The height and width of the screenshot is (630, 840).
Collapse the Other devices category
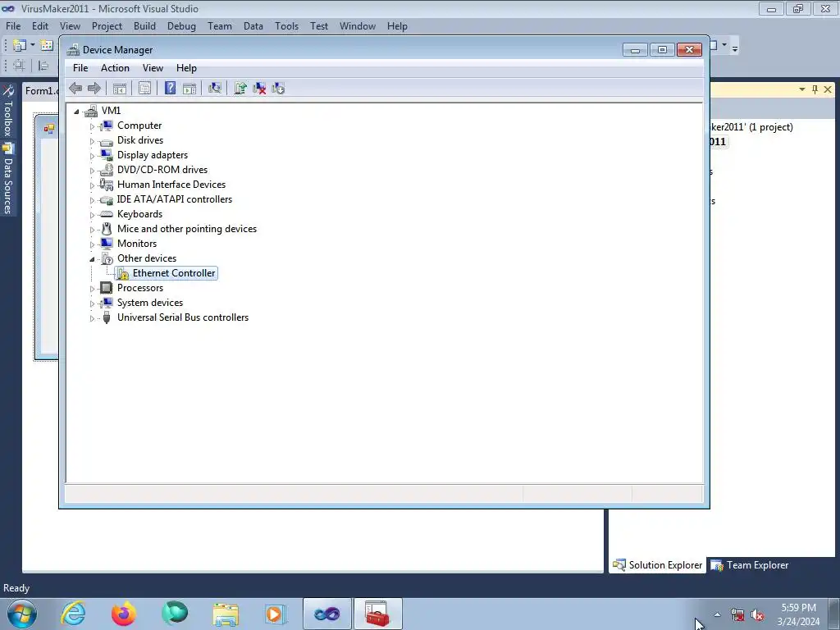92,259
